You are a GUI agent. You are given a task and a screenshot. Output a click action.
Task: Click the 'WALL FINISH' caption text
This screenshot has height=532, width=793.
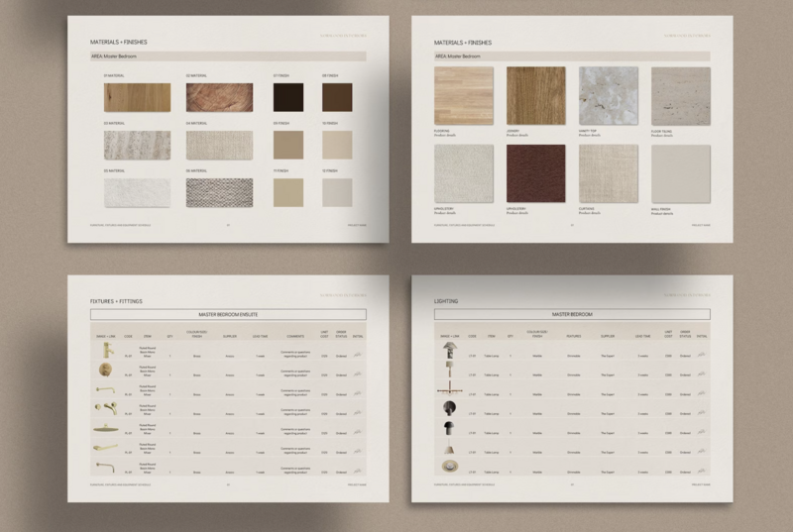(661, 209)
